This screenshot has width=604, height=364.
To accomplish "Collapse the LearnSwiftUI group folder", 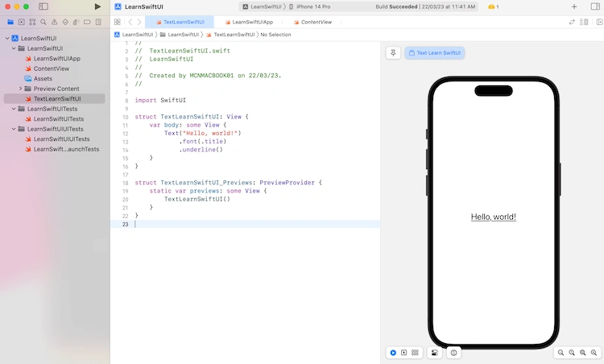I will [14, 48].
